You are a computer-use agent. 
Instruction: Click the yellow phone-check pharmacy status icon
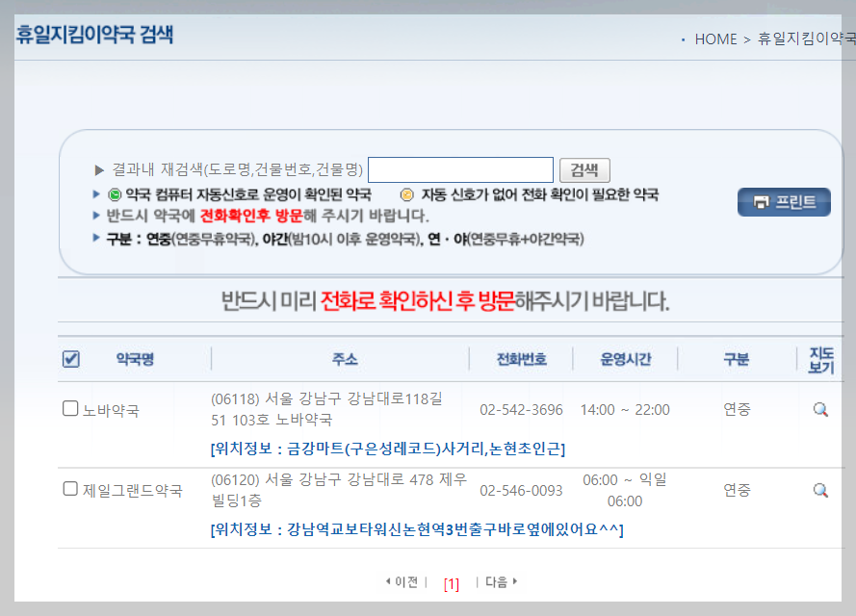point(406,194)
